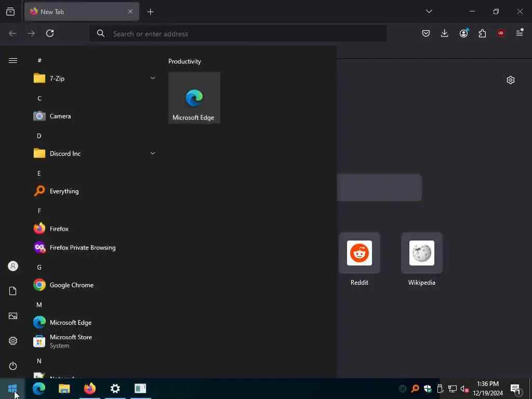Click the letter D section header
Image resolution: width=532 pixels, height=399 pixels.
pos(39,136)
